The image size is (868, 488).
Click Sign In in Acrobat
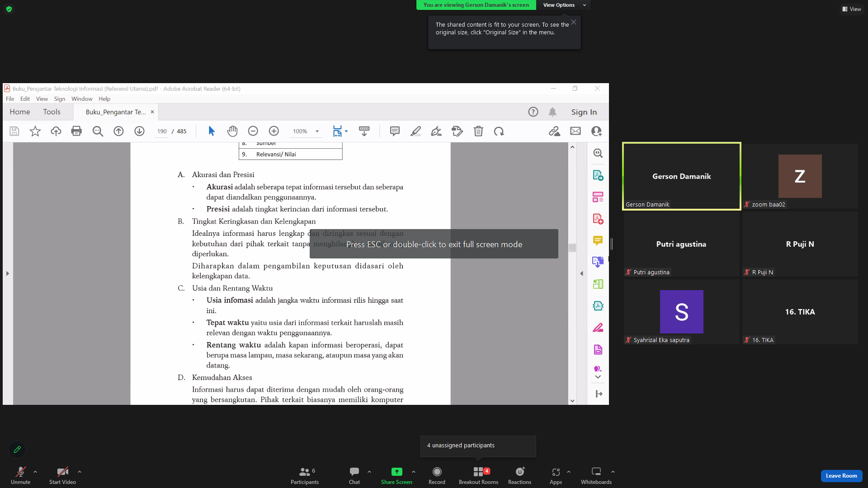pyautogui.click(x=584, y=112)
